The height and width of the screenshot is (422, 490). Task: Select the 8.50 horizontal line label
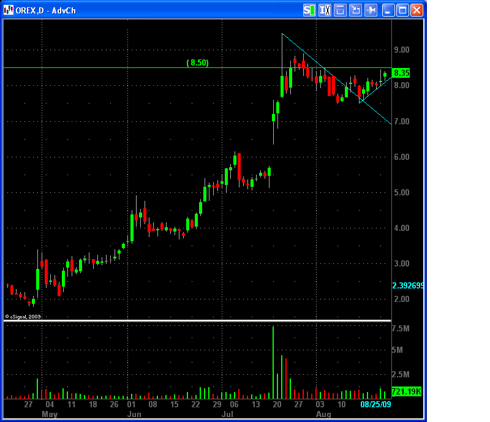[x=197, y=63]
